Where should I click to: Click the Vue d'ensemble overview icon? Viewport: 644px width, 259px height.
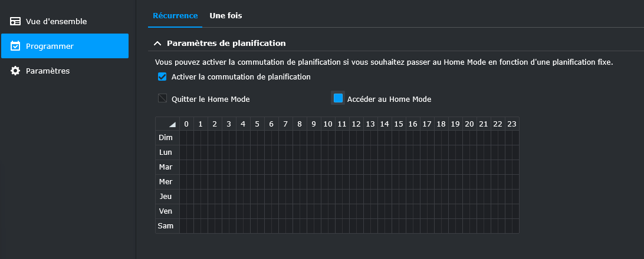click(x=15, y=21)
